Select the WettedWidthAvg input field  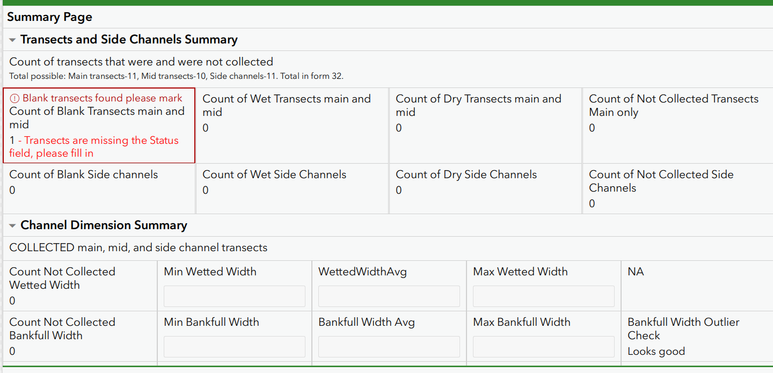[x=389, y=297]
